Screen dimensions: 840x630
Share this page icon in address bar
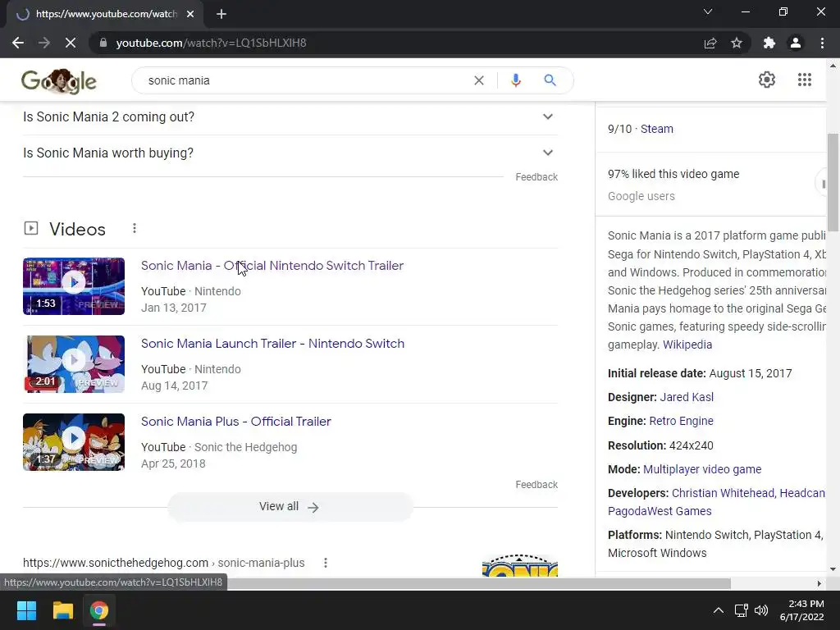coord(710,43)
